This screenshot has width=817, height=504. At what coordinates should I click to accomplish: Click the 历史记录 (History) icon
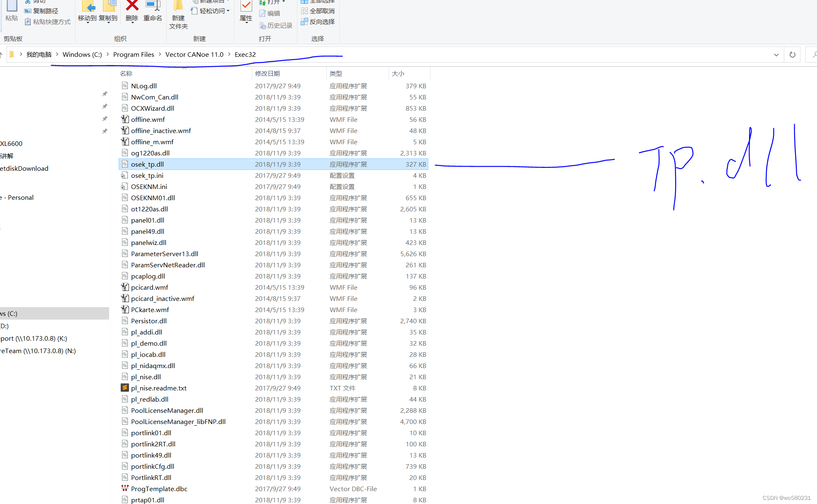[276, 25]
